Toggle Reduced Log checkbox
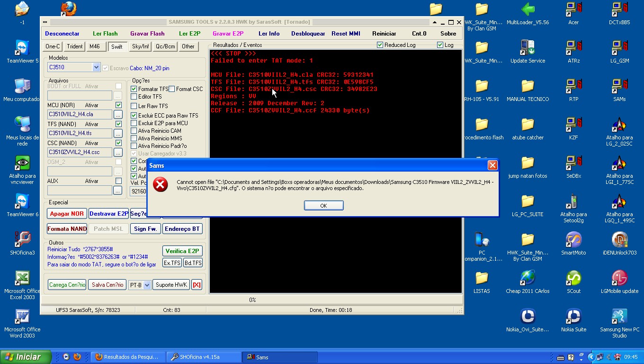644x364 pixels. [x=380, y=45]
